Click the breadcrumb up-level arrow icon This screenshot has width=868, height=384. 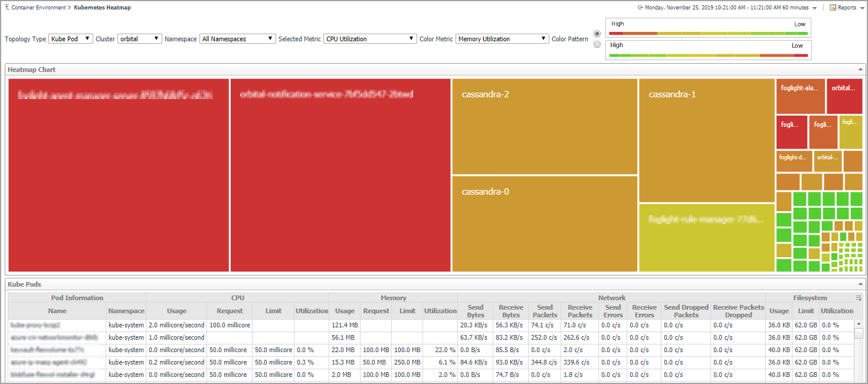coord(6,8)
